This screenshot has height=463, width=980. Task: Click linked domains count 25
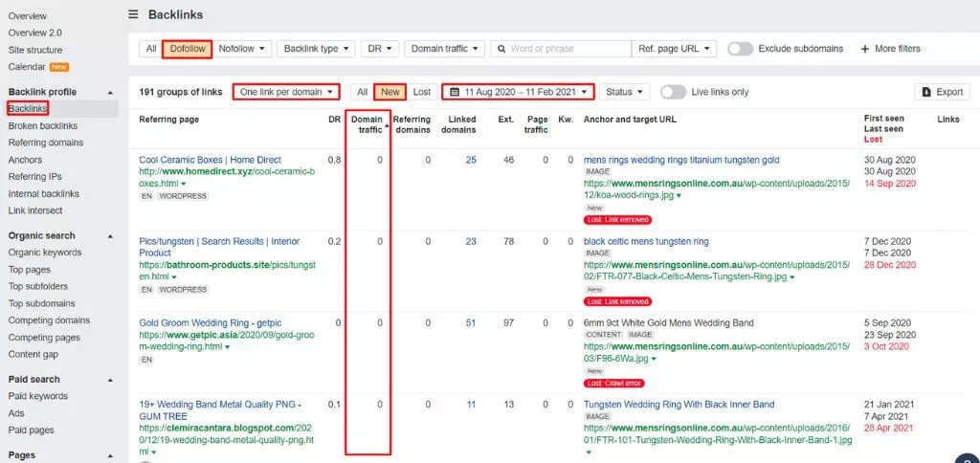pos(471,160)
